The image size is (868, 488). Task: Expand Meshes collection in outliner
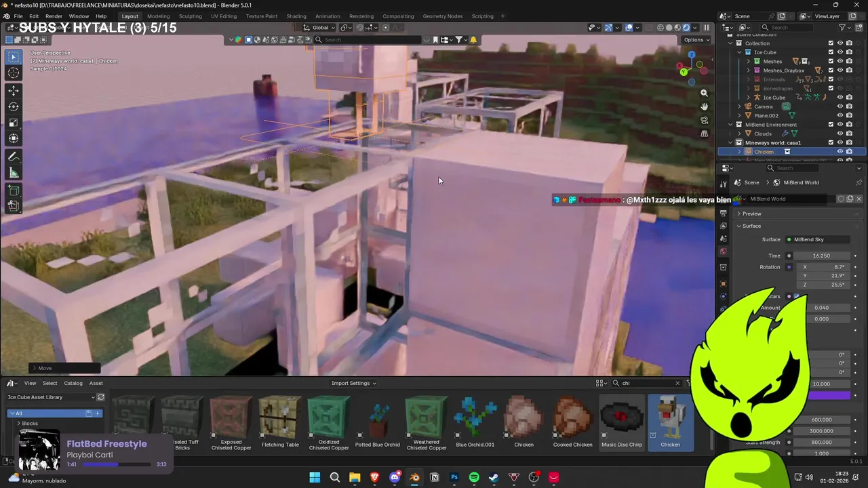tap(749, 61)
